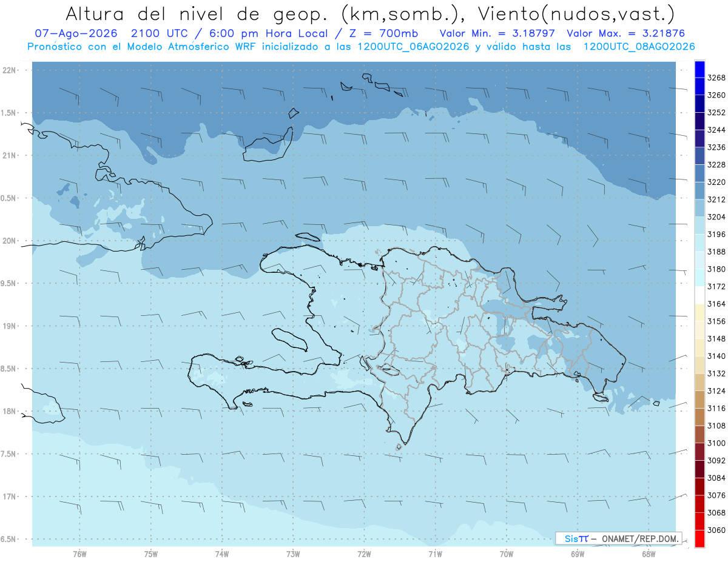Click the longitude label 69W
Image resolution: width=728 pixels, height=562 pixels.
(578, 554)
